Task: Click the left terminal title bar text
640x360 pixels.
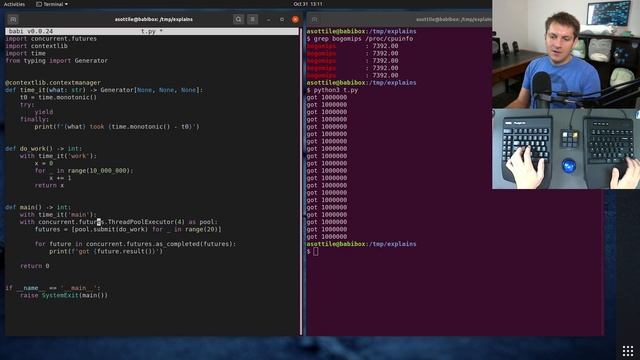Action: tap(153, 19)
